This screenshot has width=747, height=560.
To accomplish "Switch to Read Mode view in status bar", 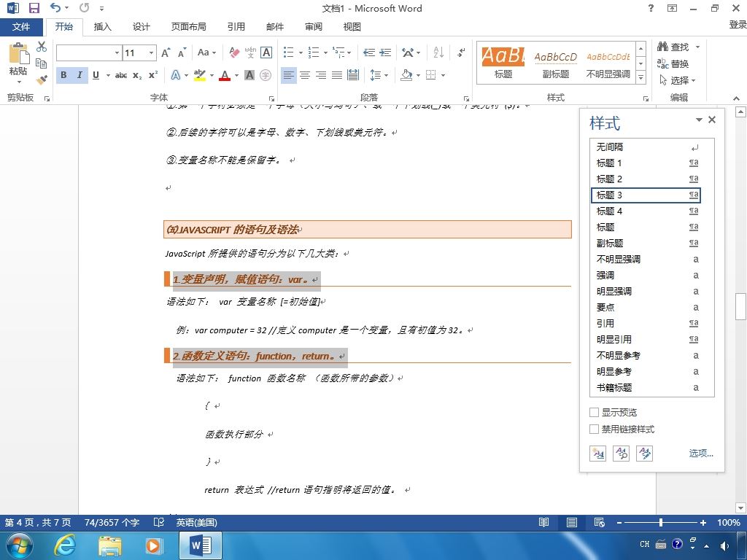I will (x=543, y=522).
